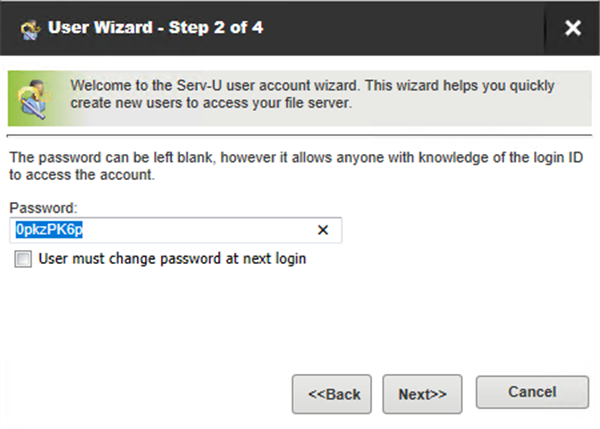This screenshot has width=600, height=429.
Task: Click the horizontal separator below the welcome banner
Action: point(300,132)
